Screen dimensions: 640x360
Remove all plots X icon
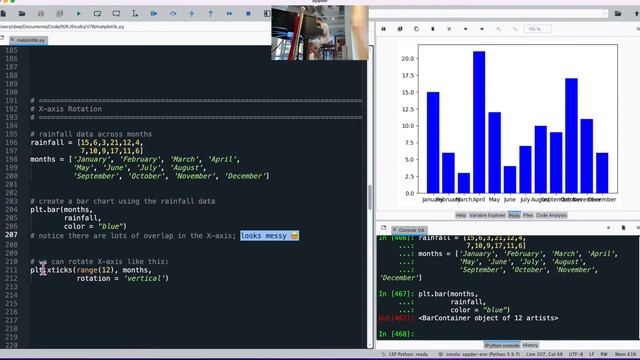tap(449, 29)
